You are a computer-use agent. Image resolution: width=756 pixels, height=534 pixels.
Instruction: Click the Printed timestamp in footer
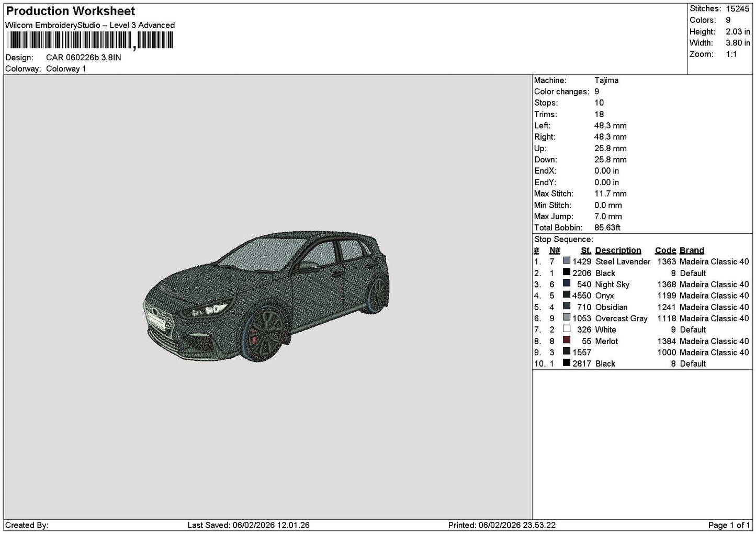click(502, 525)
